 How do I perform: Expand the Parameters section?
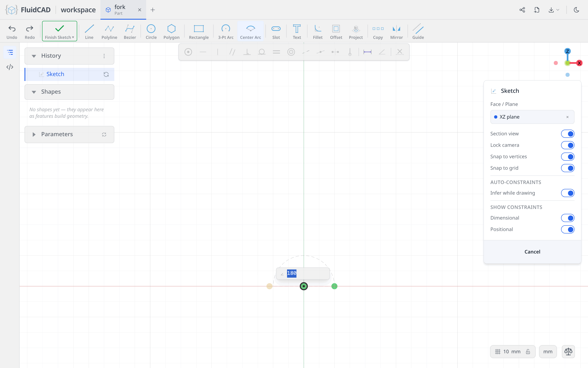click(34, 134)
